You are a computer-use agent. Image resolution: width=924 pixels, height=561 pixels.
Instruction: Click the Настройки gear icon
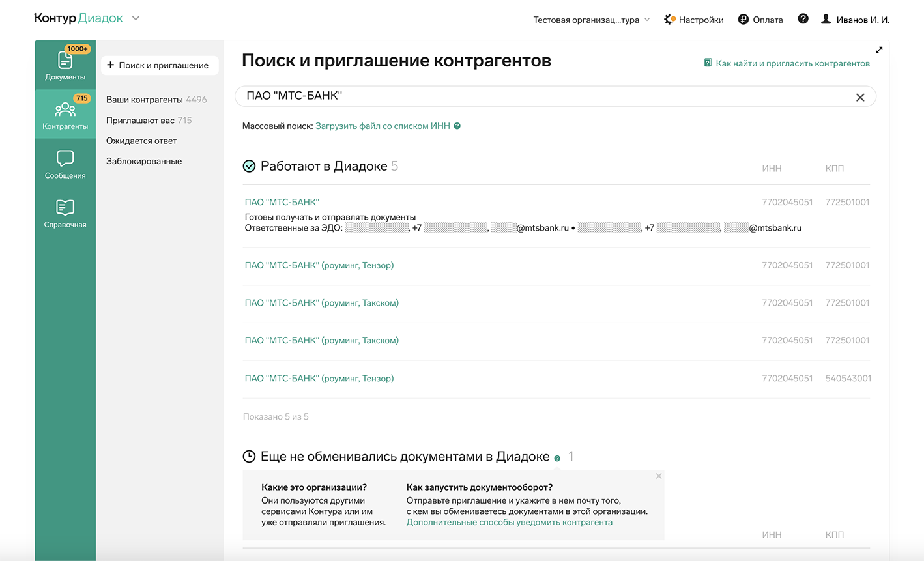point(669,20)
